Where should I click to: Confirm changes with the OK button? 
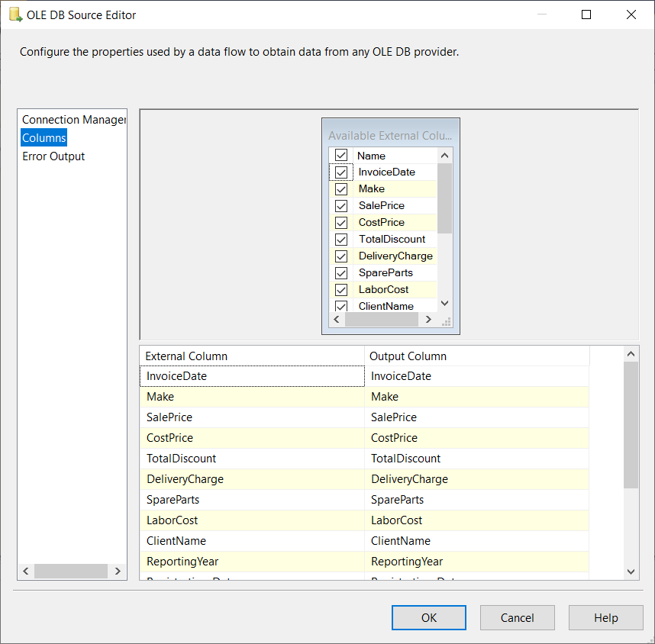[x=428, y=617]
